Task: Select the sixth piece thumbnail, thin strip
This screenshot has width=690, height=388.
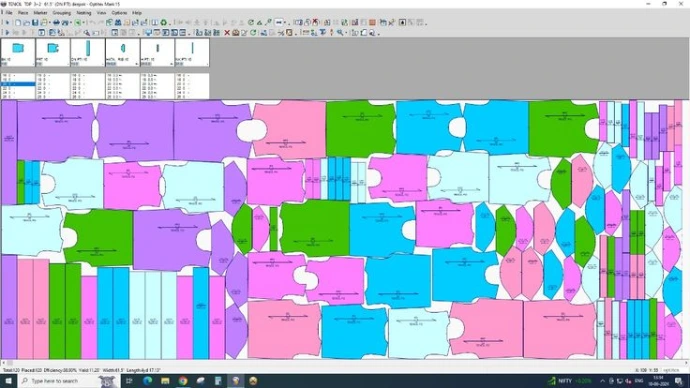Action: pos(192,52)
